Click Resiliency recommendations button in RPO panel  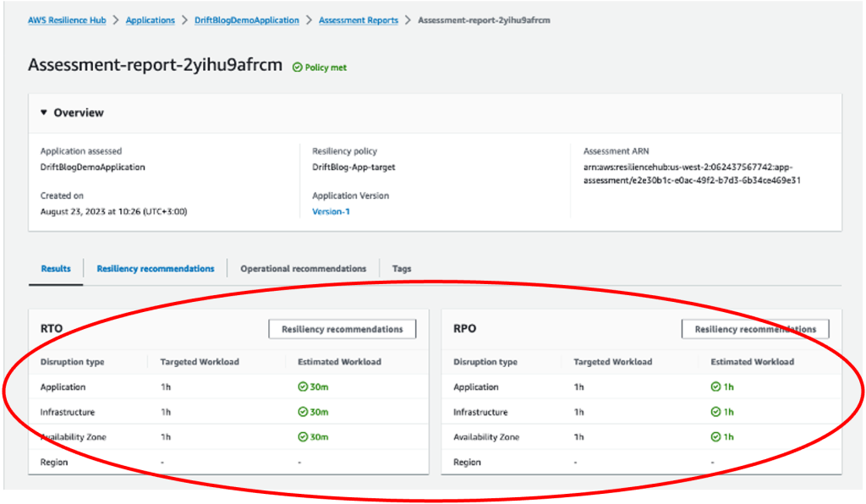tap(755, 329)
